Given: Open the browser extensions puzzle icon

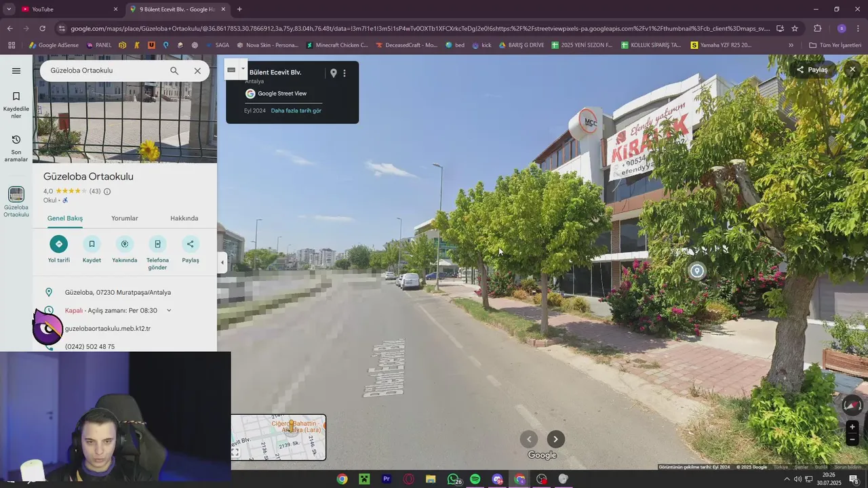Looking at the screenshot, I should 817,28.
